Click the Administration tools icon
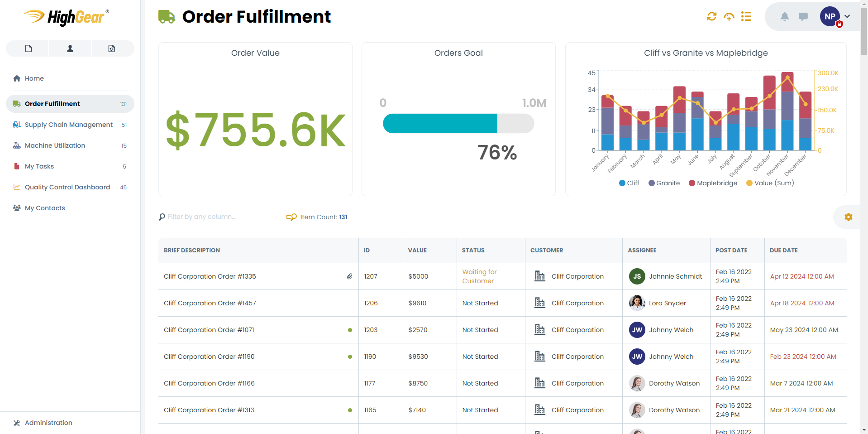The image size is (868, 434). click(x=17, y=423)
